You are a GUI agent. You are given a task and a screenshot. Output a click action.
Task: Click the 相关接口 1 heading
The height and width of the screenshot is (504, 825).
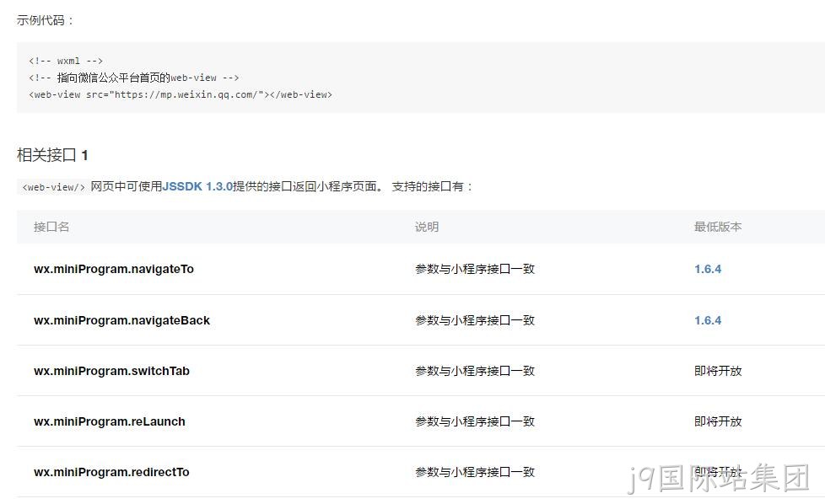click(52, 155)
